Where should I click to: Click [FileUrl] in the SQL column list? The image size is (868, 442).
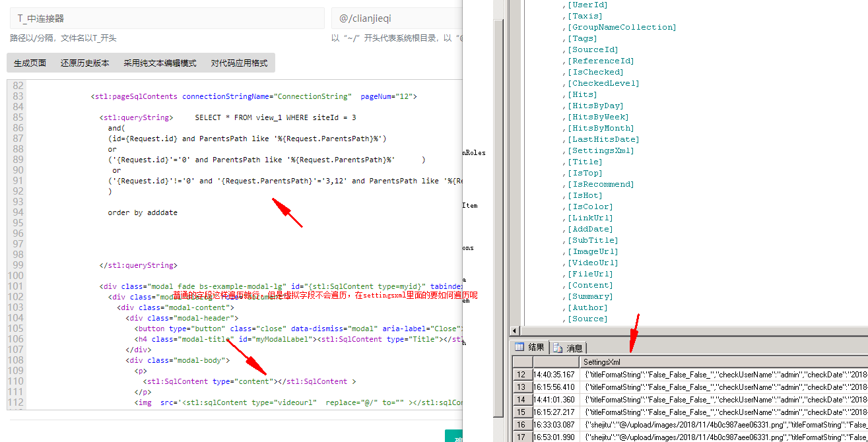[x=590, y=274]
